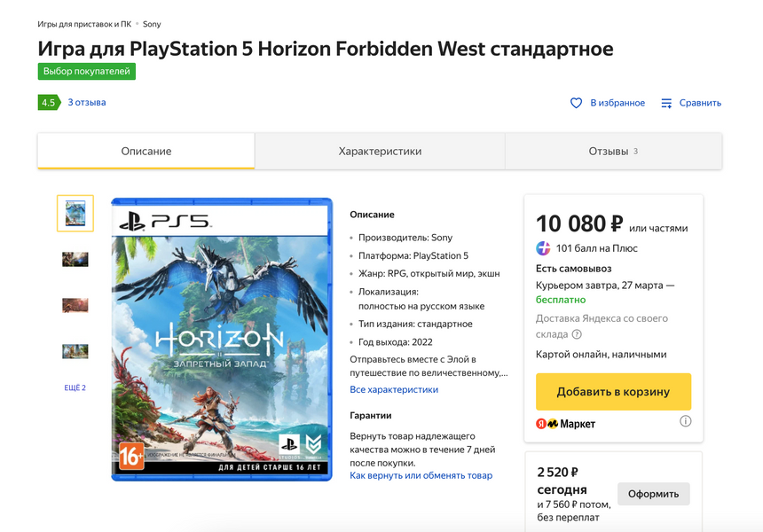The height and width of the screenshot is (532, 763).
Task: Click info icon beside Яндекс Маркет
Action: [685, 422]
